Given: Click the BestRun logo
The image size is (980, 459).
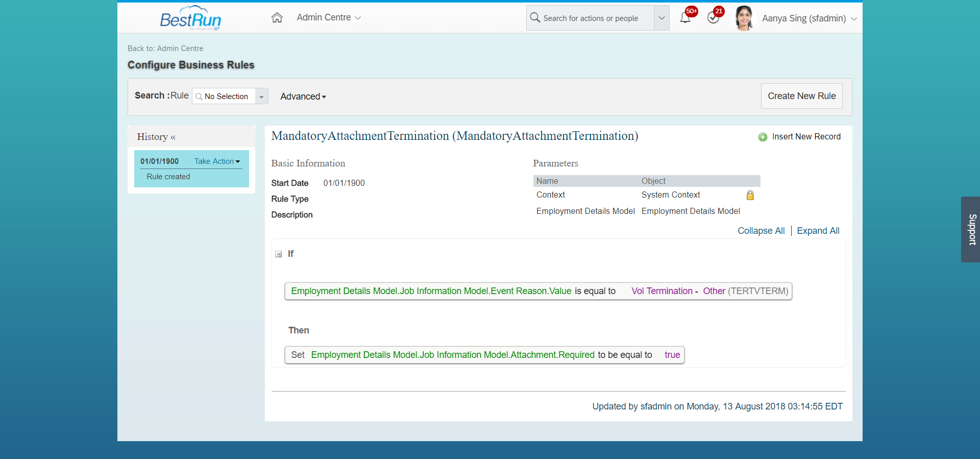Looking at the screenshot, I should [x=190, y=18].
